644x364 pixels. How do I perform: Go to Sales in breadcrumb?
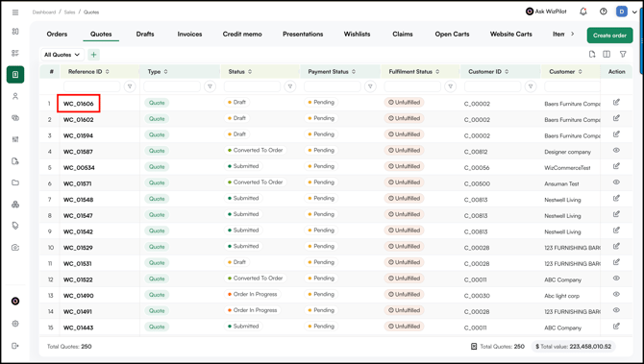click(x=69, y=12)
